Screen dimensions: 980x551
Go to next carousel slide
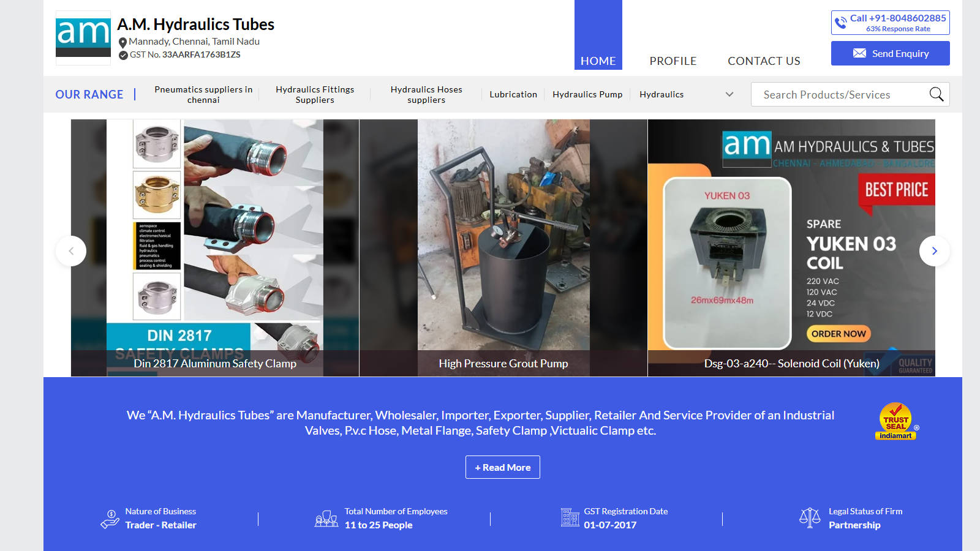pos(934,251)
